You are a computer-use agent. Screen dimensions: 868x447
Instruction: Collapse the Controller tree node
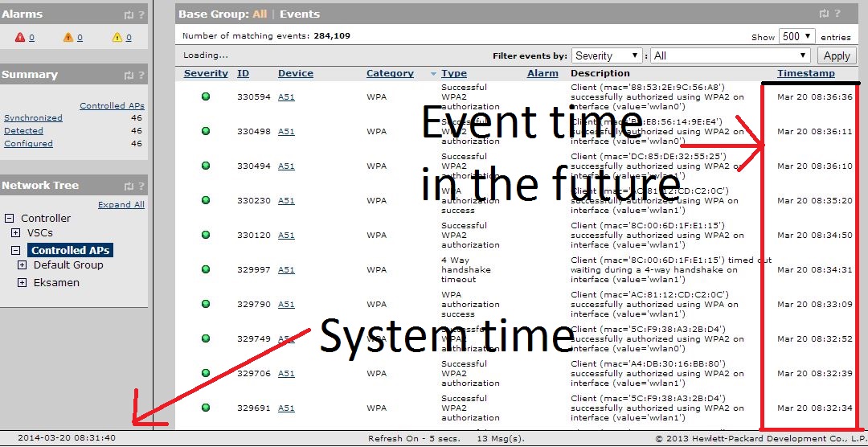(x=9, y=218)
